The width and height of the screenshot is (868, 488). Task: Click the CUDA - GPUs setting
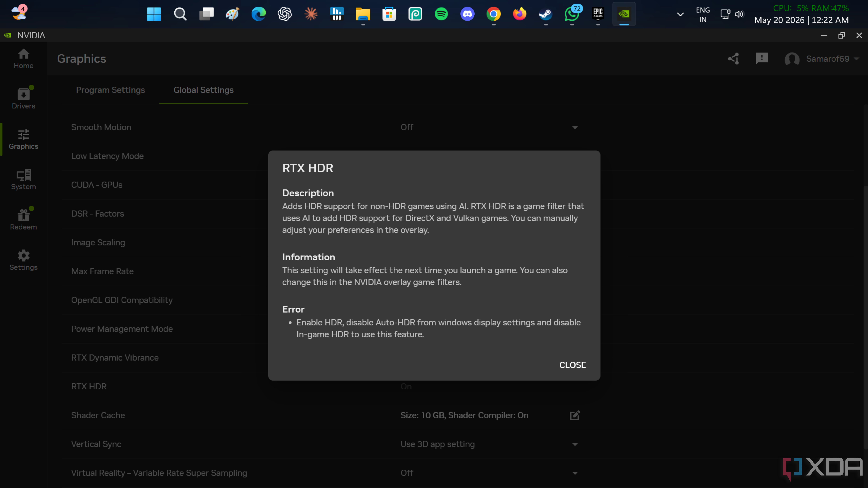pyautogui.click(x=97, y=185)
